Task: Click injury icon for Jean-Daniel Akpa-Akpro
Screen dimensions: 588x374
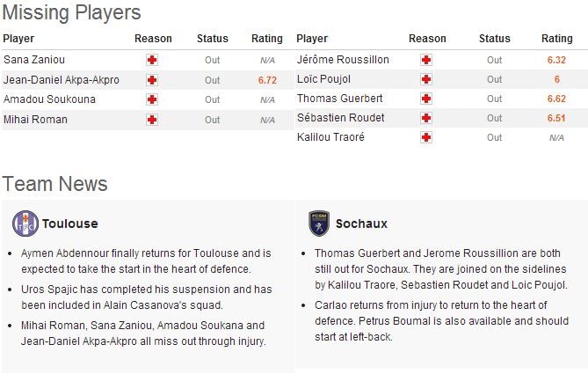Action: (x=153, y=80)
